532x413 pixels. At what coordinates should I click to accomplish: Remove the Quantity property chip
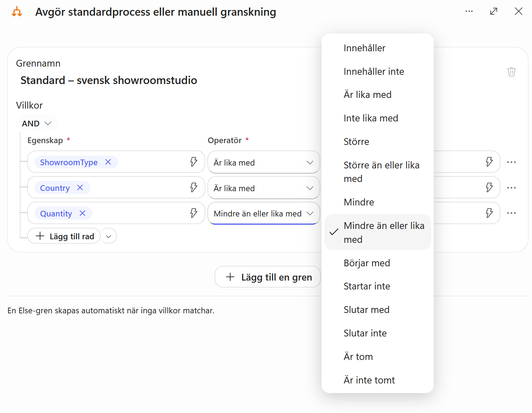click(83, 213)
